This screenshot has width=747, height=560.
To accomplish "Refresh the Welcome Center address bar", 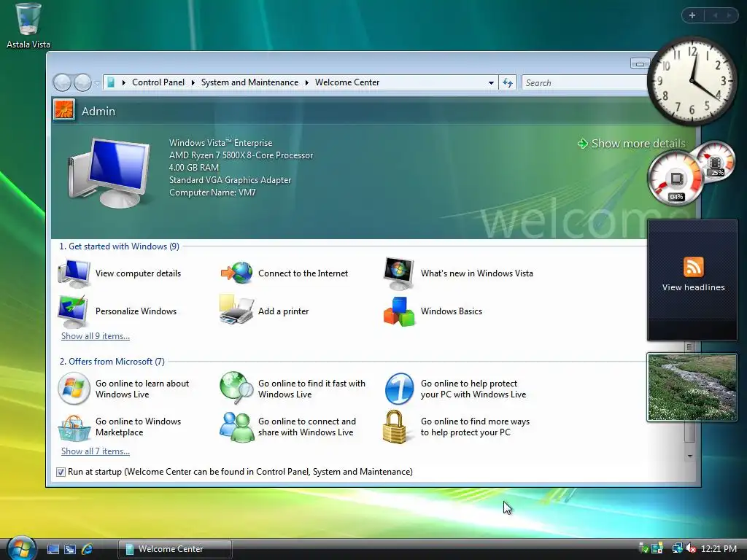I will [x=508, y=83].
